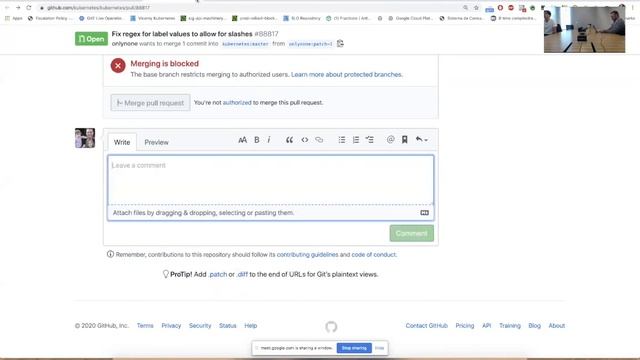Insert a task list

point(369,140)
